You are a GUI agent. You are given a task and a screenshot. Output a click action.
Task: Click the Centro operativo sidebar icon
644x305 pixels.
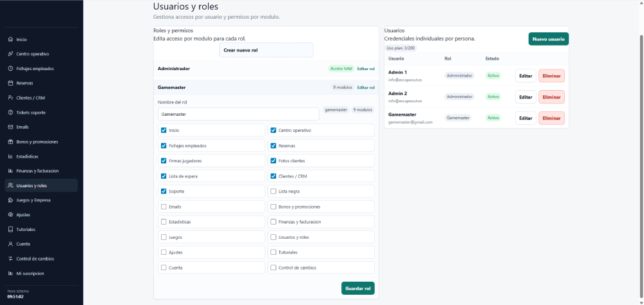click(11, 54)
